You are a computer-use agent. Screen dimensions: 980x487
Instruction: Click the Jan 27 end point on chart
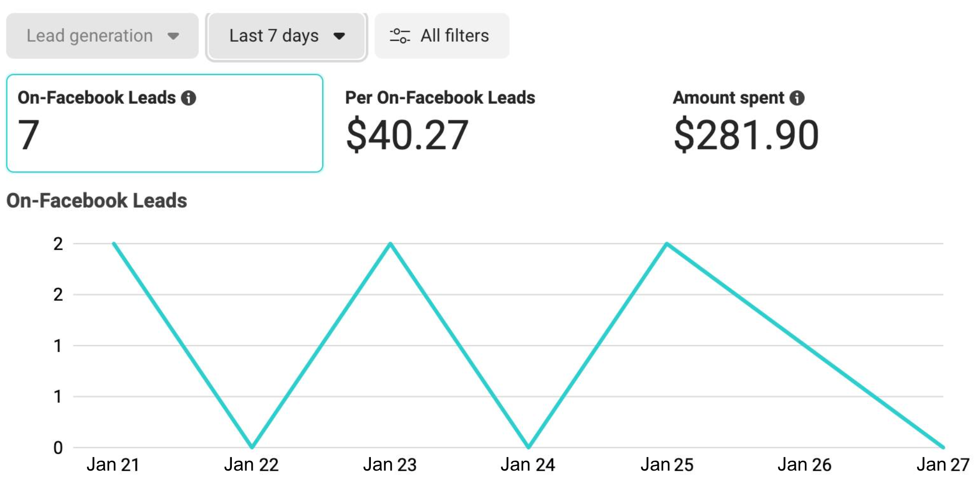943,447
